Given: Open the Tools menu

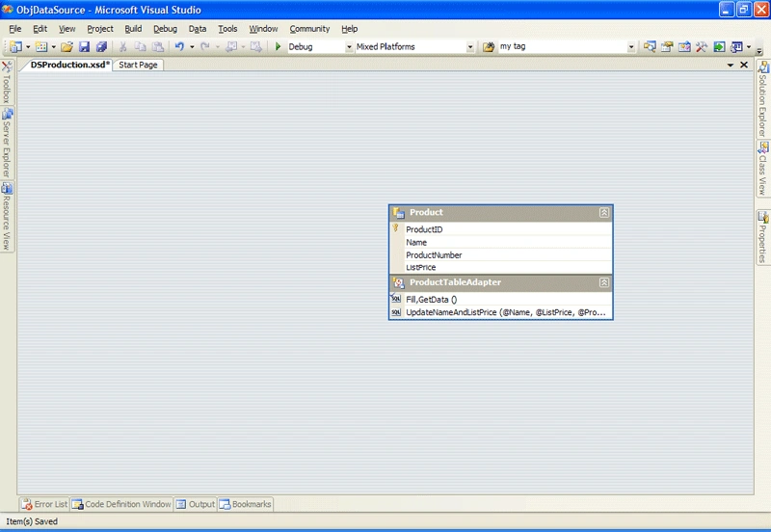Looking at the screenshot, I should 227,29.
